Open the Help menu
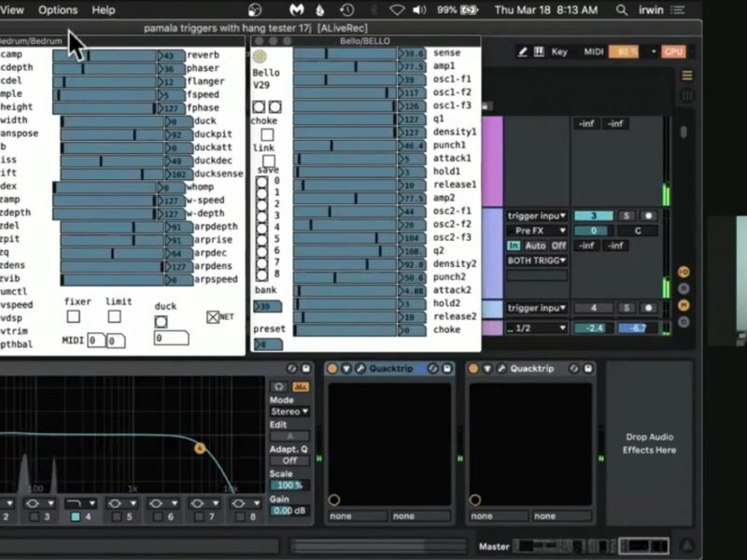 click(103, 9)
